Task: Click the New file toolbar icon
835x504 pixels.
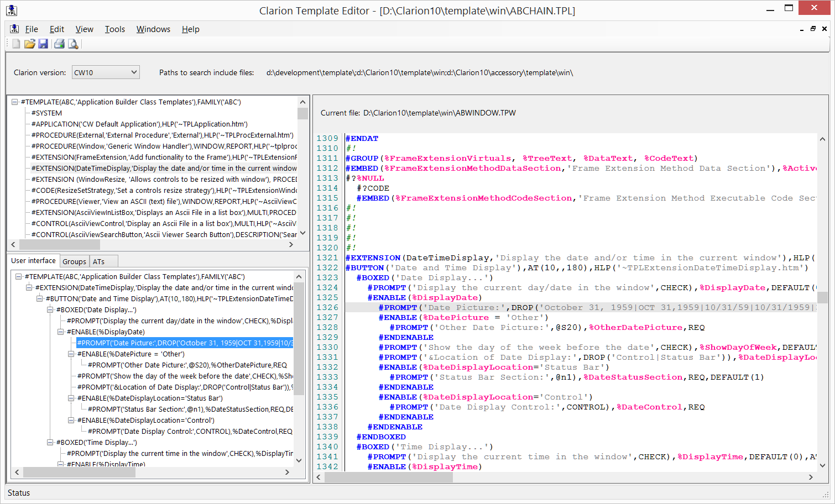Action: pyautogui.click(x=16, y=44)
